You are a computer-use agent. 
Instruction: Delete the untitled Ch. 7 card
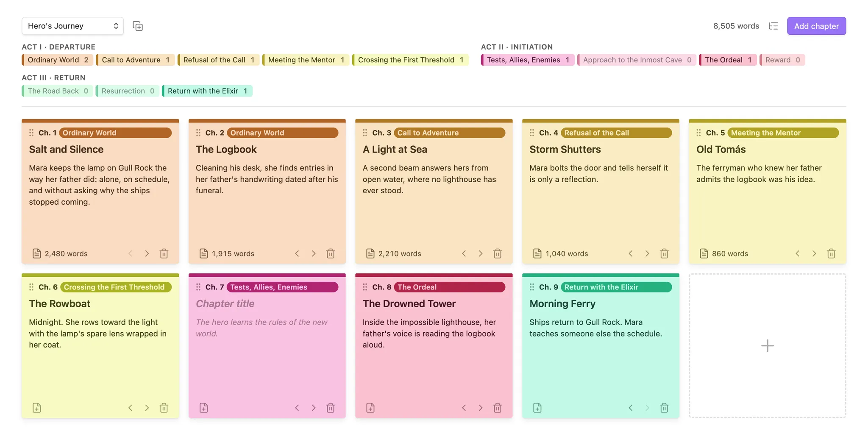click(331, 408)
